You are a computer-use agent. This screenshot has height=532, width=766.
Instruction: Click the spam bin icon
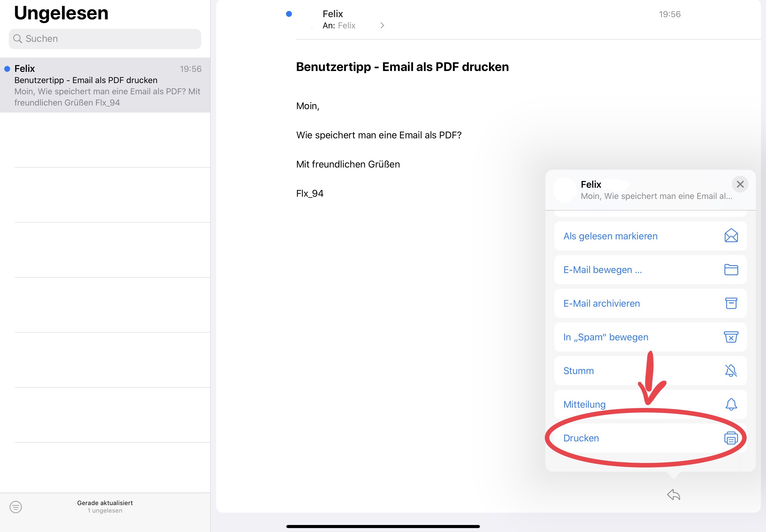coord(731,337)
